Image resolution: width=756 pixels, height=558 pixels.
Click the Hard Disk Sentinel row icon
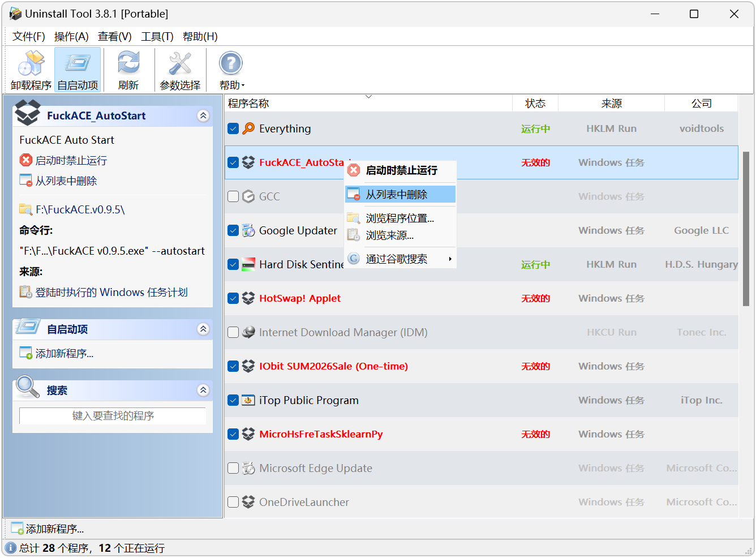pos(248,264)
